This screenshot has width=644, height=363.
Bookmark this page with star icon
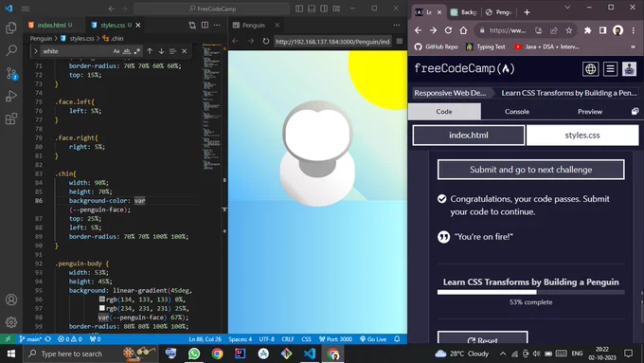click(x=569, y=30)
